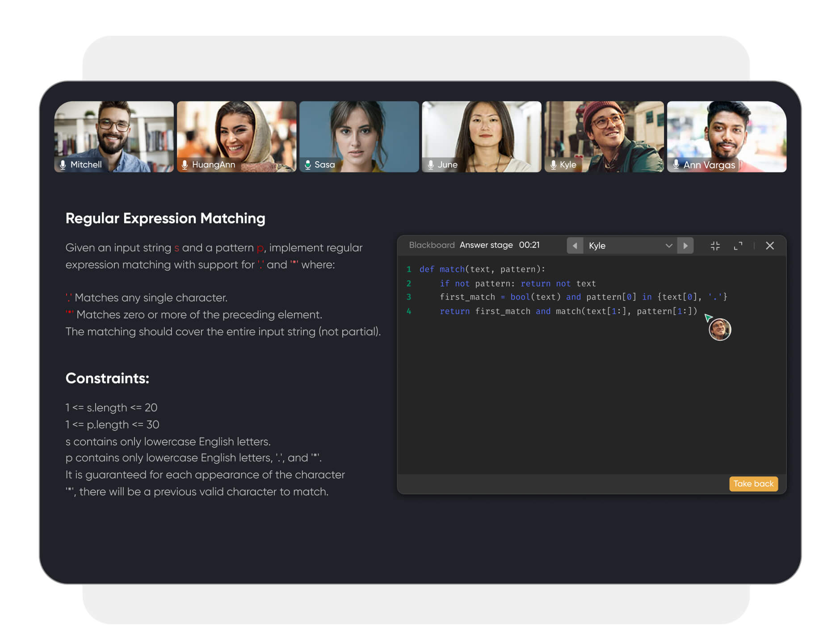Screen dimensions: 840x643
Task: Click Ann Vargas's microphone icon
Action: 676,164
